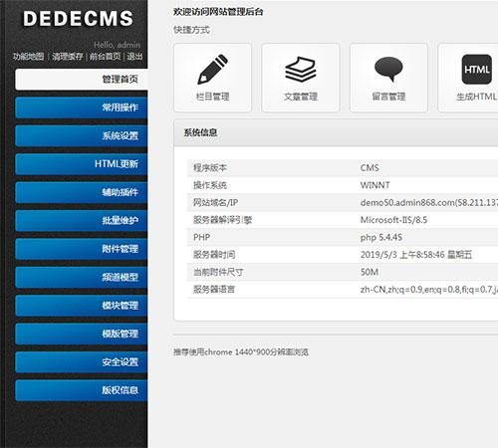The width and height of the screenshot is (498, 448).
Task: Click the zh-CN language value
Action: click(x=429, y=290)
